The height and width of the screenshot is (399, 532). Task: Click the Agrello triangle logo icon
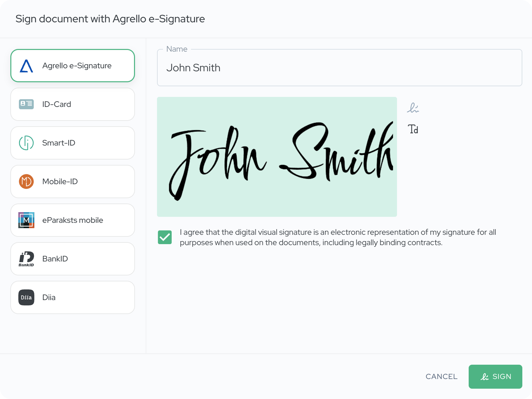coord(26,66)
